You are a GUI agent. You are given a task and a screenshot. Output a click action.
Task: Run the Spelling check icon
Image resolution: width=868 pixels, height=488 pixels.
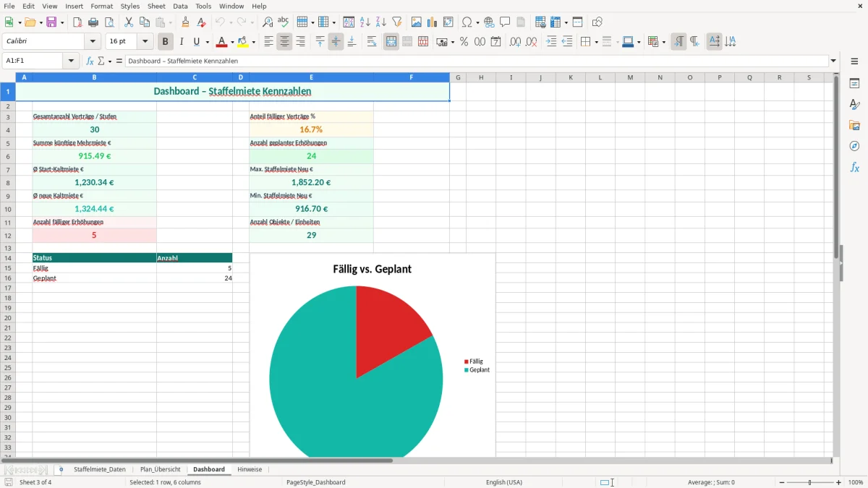(x=284, y=22)
